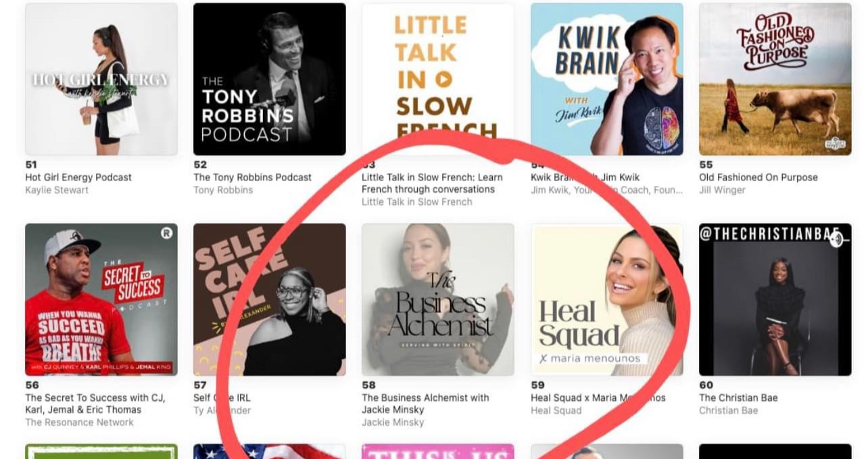The width and height of the screenshot is (868, 459).
Task: Open Jill Winger author link
Action: click(722, 190)
